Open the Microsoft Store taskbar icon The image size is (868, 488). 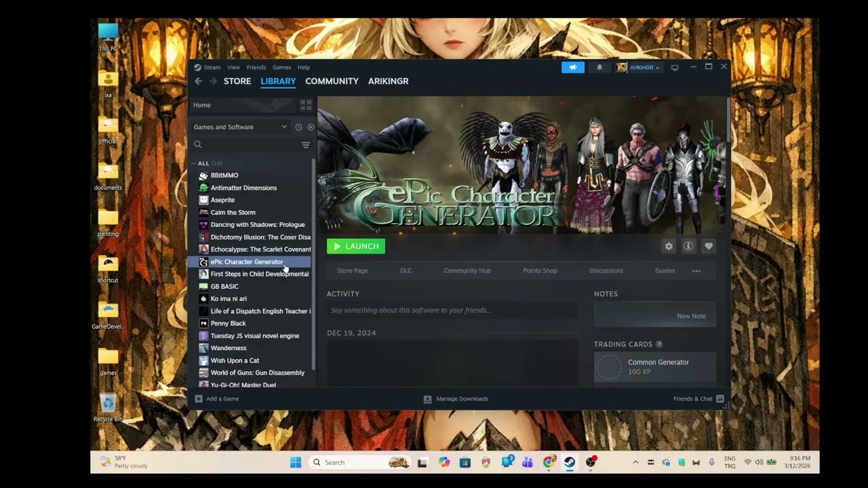tap(465, 462)
